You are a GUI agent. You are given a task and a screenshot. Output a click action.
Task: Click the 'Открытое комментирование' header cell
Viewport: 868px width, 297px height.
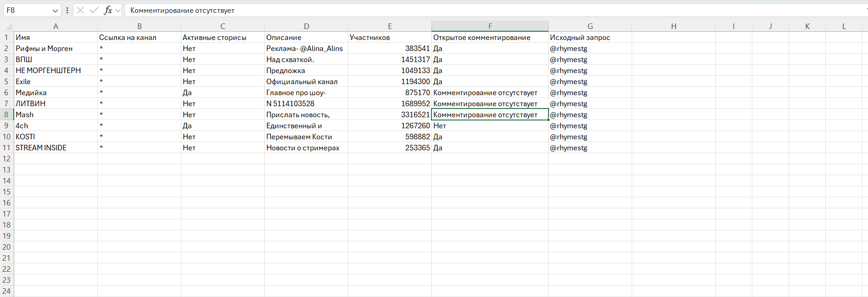coord(490,37)
